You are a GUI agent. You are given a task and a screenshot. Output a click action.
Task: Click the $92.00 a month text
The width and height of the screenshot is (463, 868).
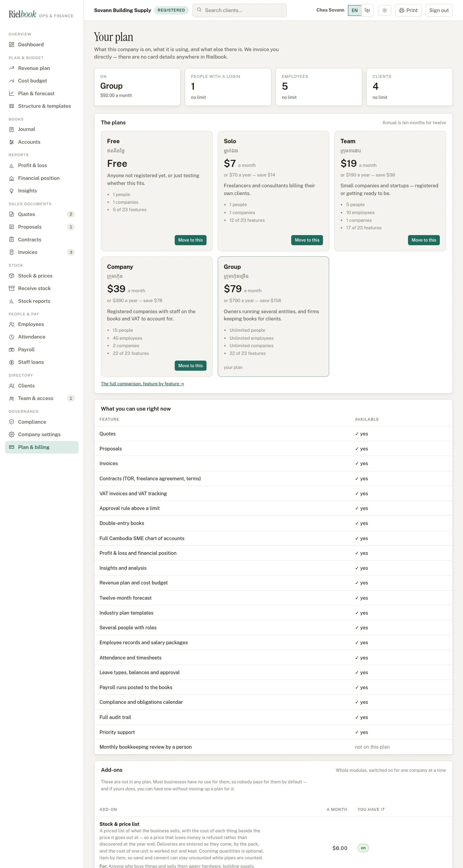tap(116, 95)
